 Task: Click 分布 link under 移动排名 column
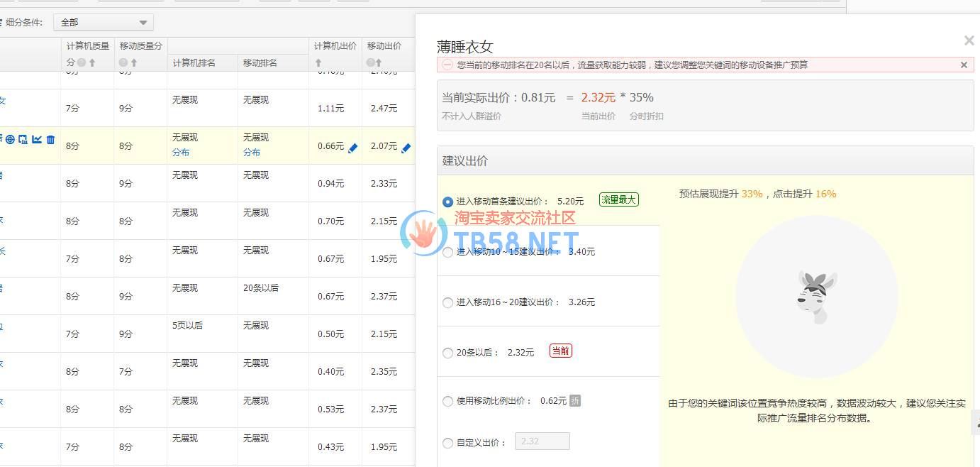(252, 153)
